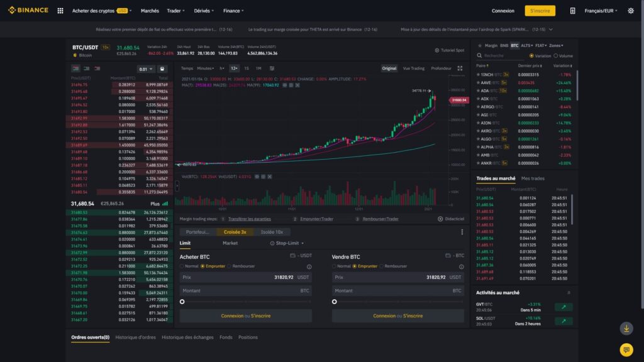Open the Binance apps grid menu

(x=60, y=11)
